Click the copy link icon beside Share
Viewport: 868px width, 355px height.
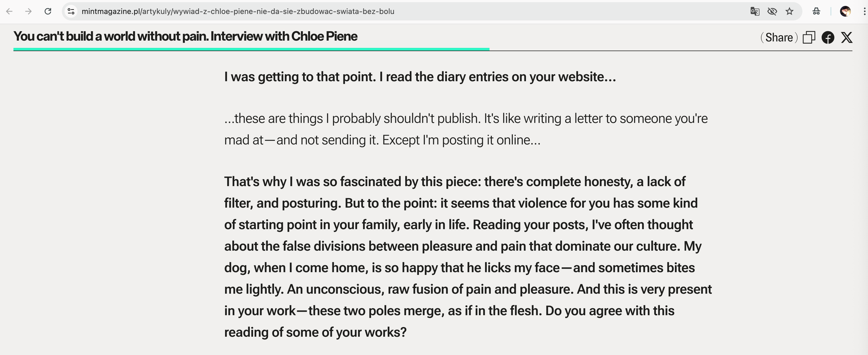[809, 37]
